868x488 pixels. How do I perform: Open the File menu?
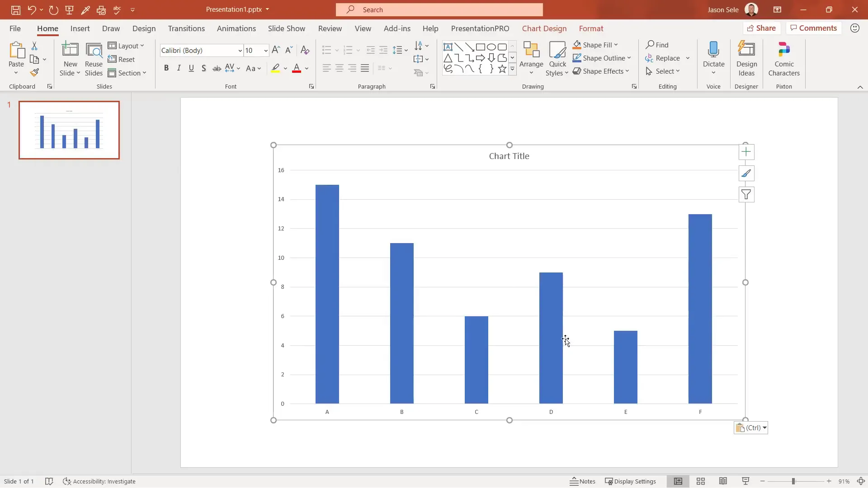point(15,28)
